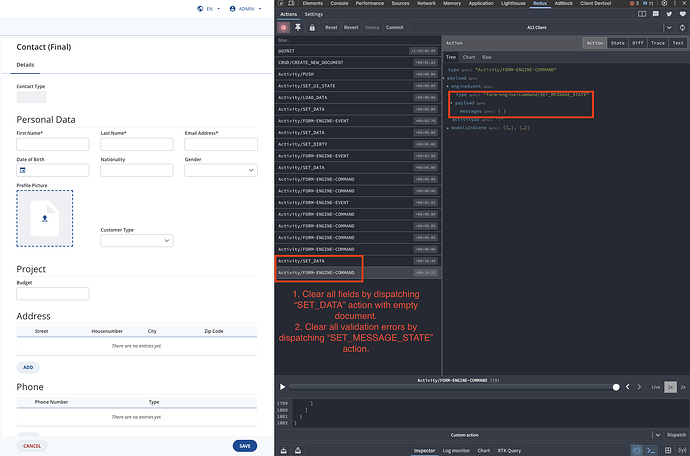690x456 pixels.
Task: Switch to the Raw subtab
Action: point(487,57)
